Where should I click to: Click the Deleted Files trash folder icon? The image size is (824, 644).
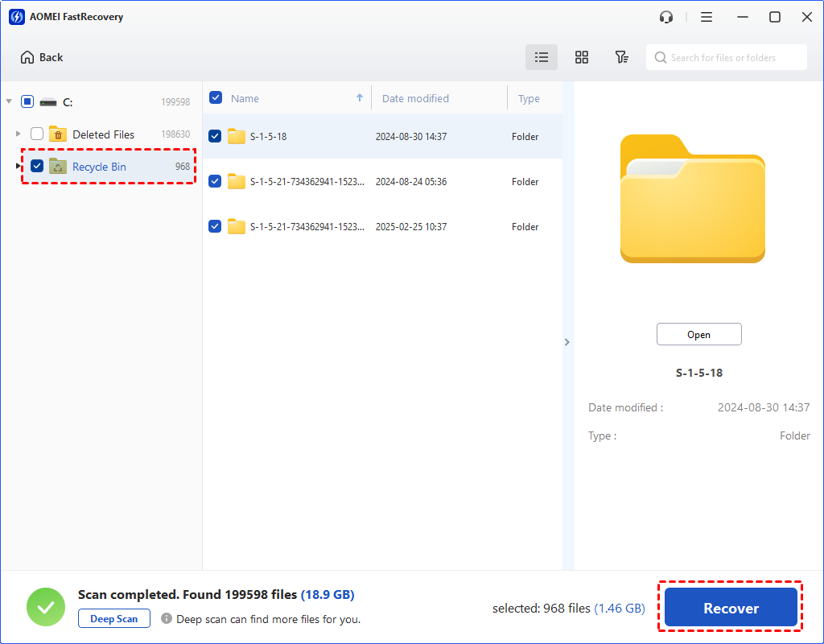(58, 134)
